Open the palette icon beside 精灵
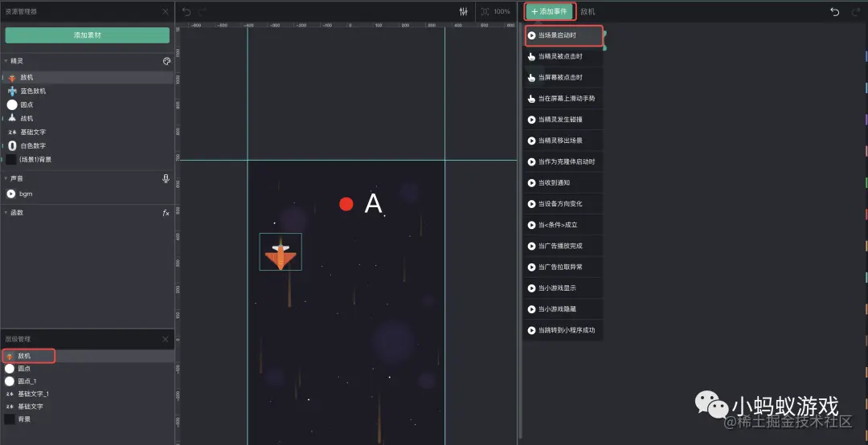The image size is (868, 445). (x=166, y=61)
